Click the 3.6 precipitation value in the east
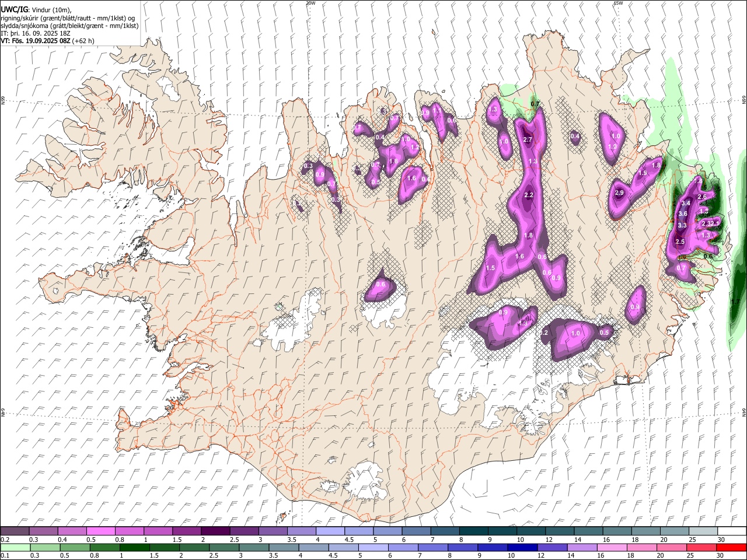 pos(683,214)
